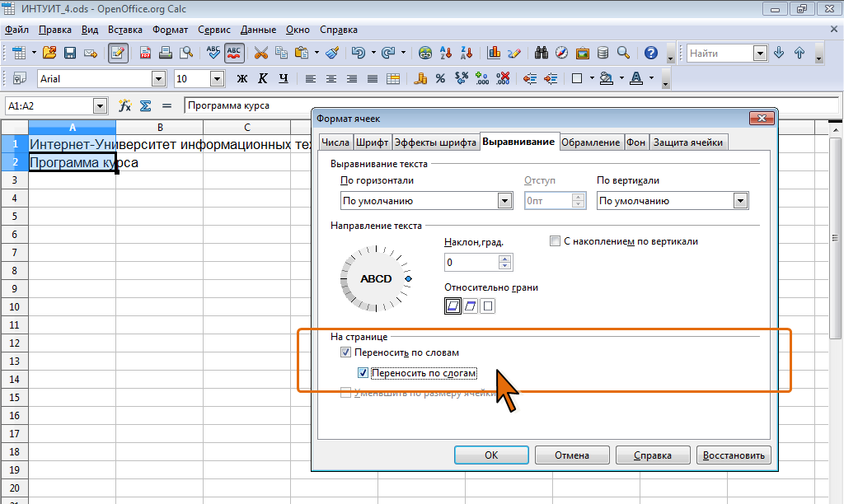Open the 'Формат' menu
This screenshot has width=844, height=504.
coord(170,30)
